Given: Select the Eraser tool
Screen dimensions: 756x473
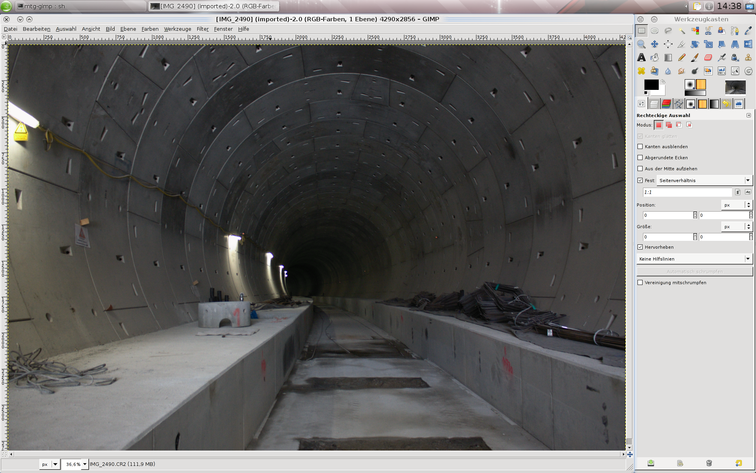Looking at the screenshot, I should pos(708,57).
